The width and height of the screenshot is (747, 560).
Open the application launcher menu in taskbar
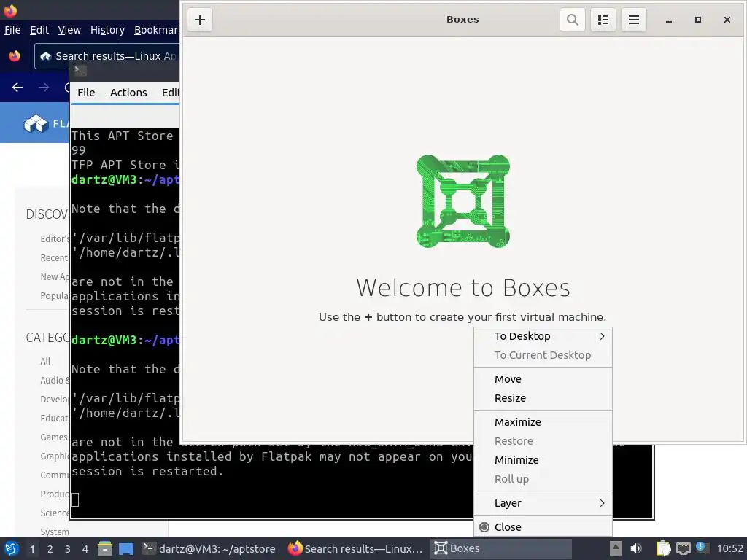pyautogui.click(x=12, y=548)
